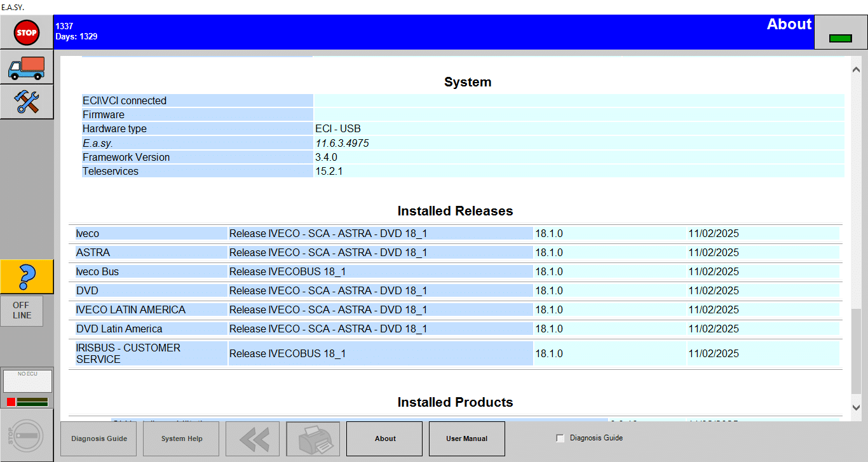
Task: Toggle OFF LINE mode
Action: [x=21, y=310]
